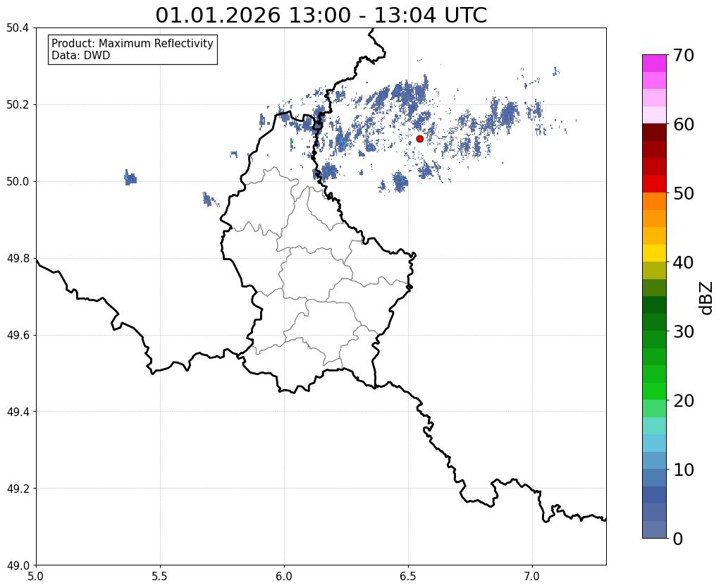Image resolution: width=721 pixels, height=588 pixels.
Task: Click the 'Data: DWD' label
Action: click(81, 56)
